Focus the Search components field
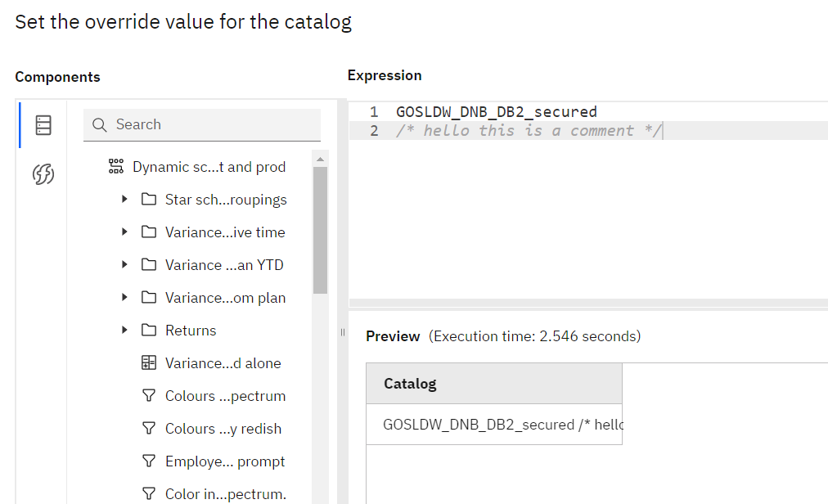Image resolution: width=828 pixels, height=504 pixels. pos(202,124)
